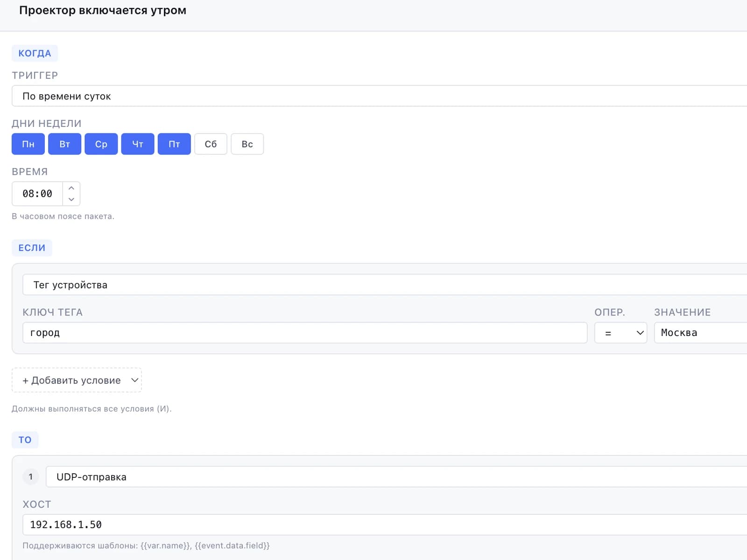Click the rule title 'Проектор включается утром'

pyautogui.click(x=103, y=10)
